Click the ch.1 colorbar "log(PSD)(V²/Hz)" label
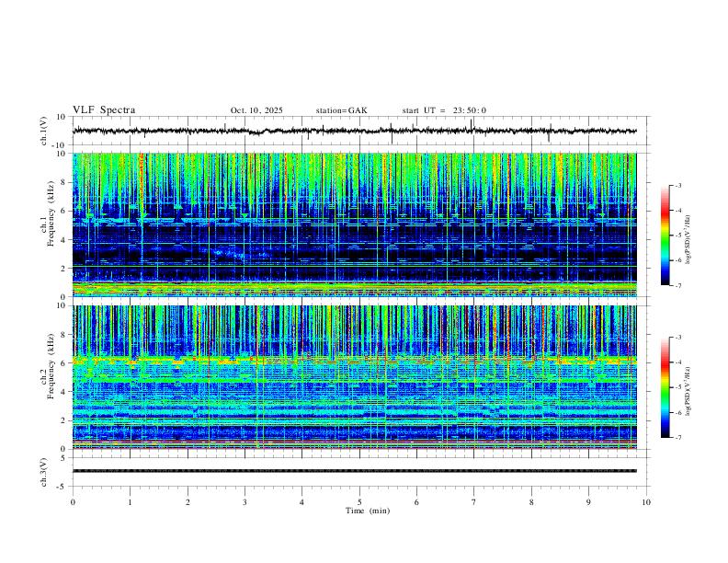 [x=688, y=239]
